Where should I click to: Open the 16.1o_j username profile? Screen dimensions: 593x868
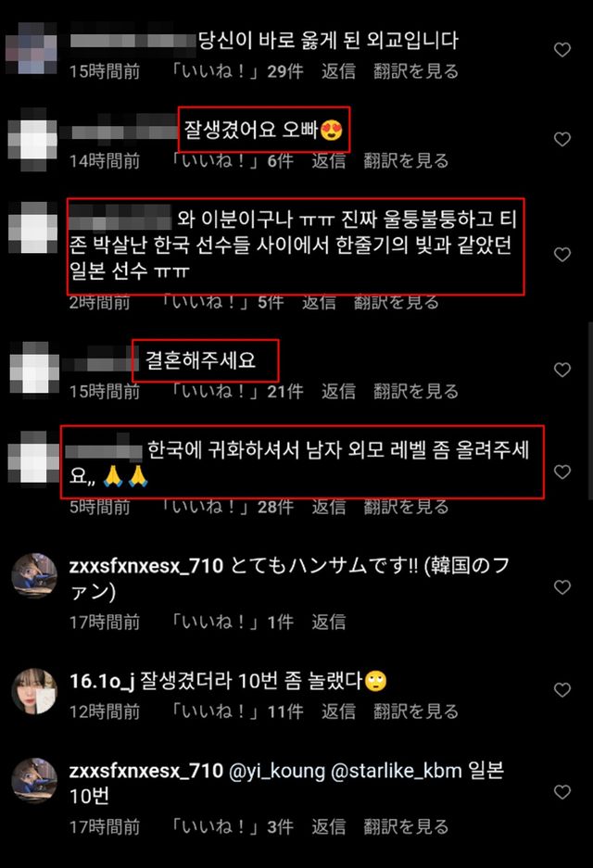pyautogui.click(x=102, y=681)
